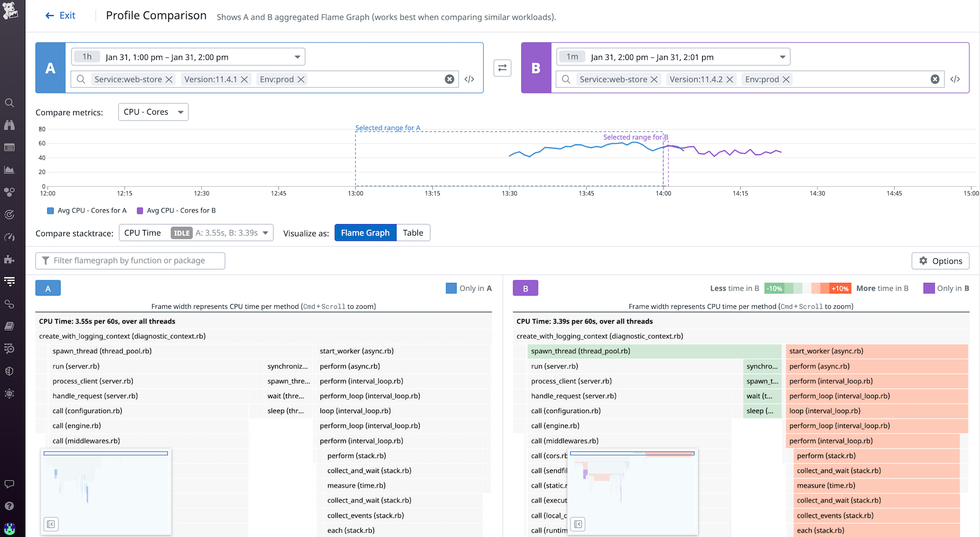Click the Datadog logo in sidebar
Image resolution: width=980 pixels, height=537 pixels.
[10, 10]
